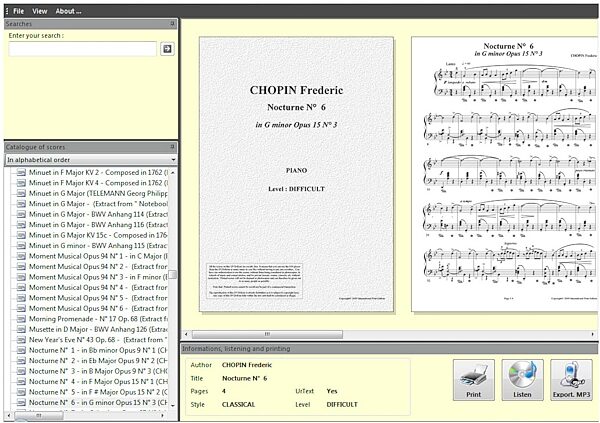Open the About menu
The image size is (600, 423).
click(x=68, y=11)
